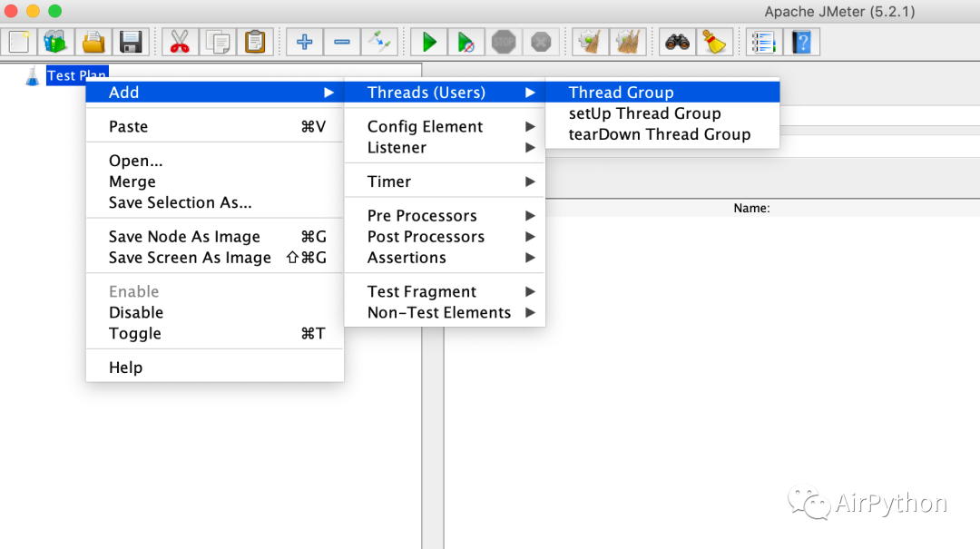Open the Add submenu
The height and width of the screenshot is (549, 980).
click(x=214, y=93)
